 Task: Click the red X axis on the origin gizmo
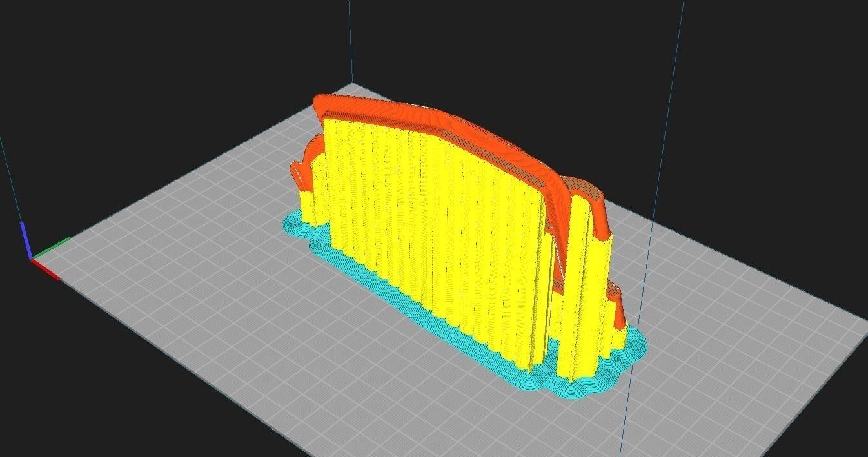[46, 269]
